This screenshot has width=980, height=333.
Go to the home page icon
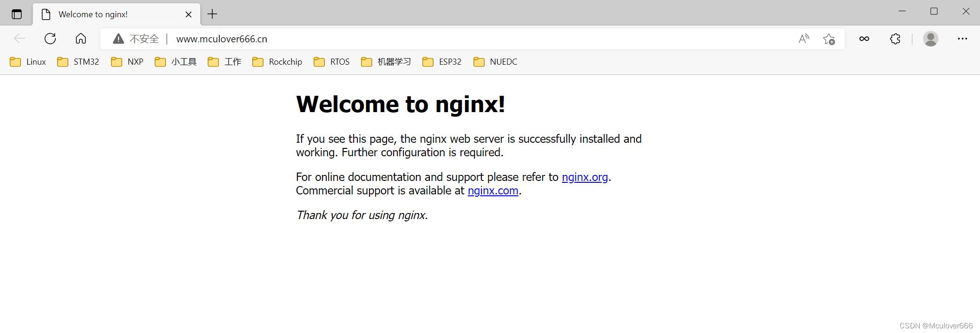[81, 39]
